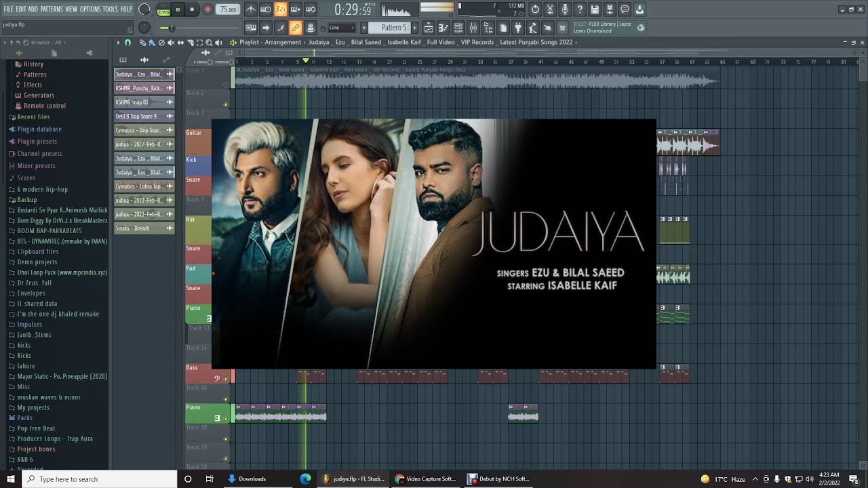
Task: Click the plus button beside Pattern 5
Action: [x=414, y=28]
